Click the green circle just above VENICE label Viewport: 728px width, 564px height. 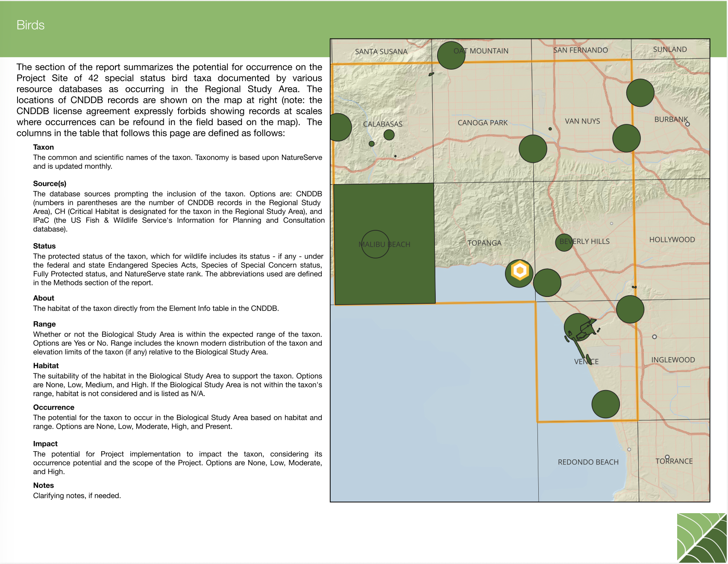point(578,327)
